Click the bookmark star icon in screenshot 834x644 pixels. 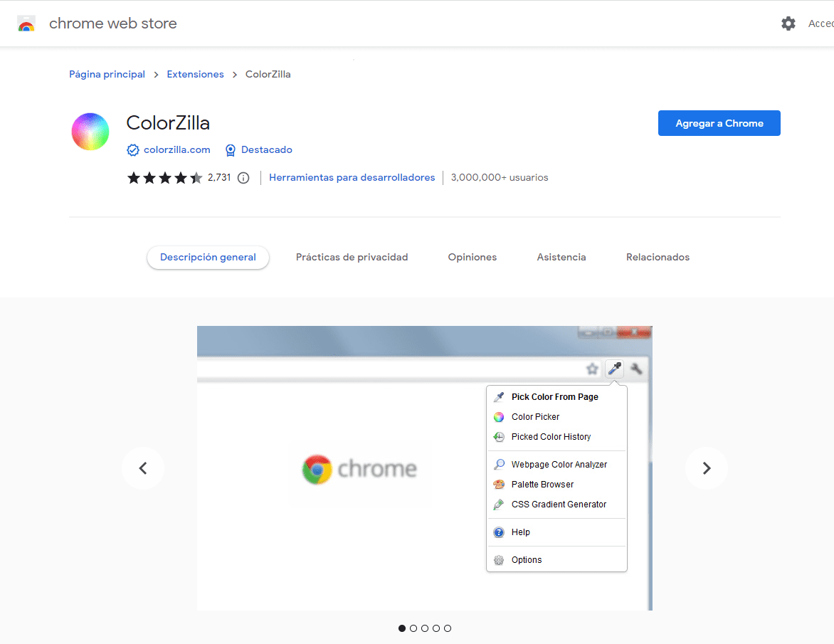pos(592,369)
